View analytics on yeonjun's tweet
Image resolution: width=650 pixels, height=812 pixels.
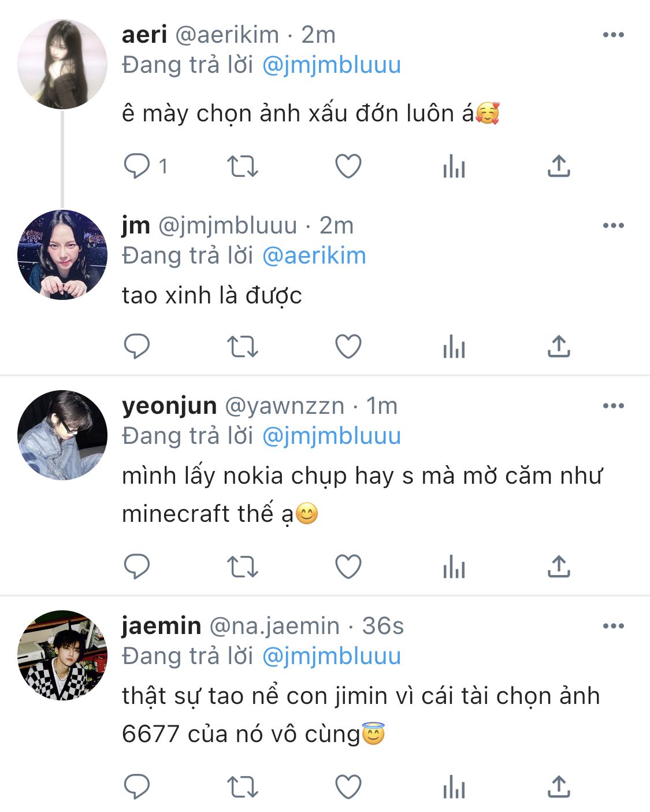(x=454, y=567)
